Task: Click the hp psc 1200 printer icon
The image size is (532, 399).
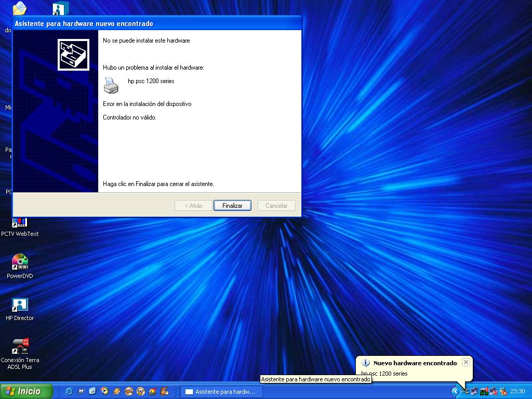Action: click(x=111, y=85)
